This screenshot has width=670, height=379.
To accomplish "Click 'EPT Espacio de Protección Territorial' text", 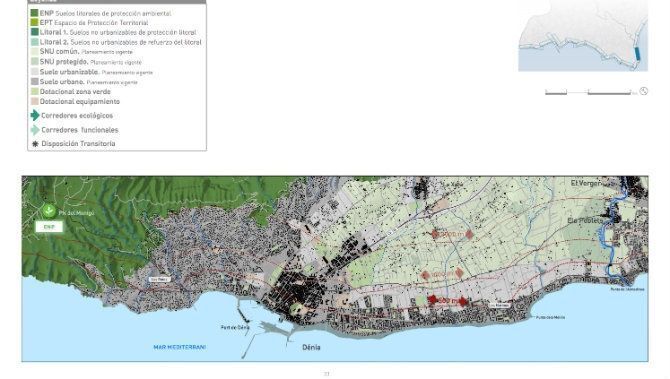I will 94,23.
